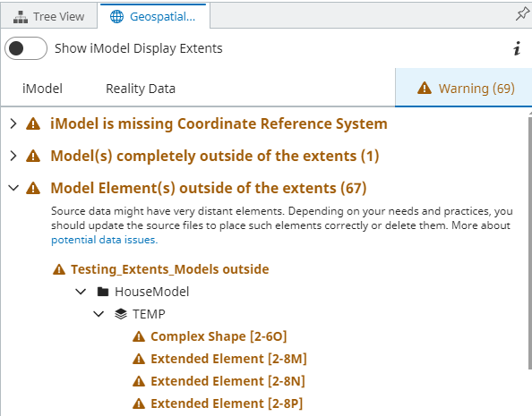Image resolution: width=532 pixels, height=416 pixels.
Task: Collapse the TEMP level node
Action: coord(99,314)
